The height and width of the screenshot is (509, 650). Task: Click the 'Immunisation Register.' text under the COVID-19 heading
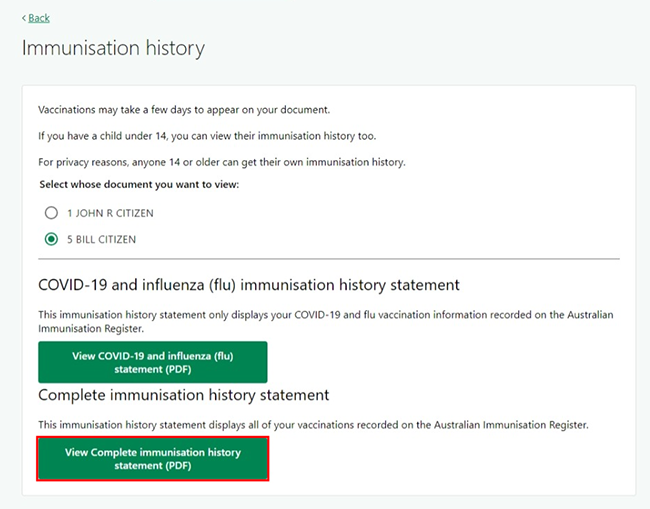pyautogui.click(x=91, y=329)
